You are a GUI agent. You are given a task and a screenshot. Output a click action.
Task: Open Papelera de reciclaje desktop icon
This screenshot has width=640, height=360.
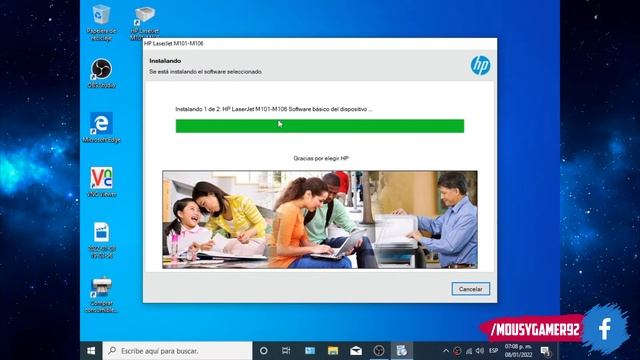coord(101,22)
